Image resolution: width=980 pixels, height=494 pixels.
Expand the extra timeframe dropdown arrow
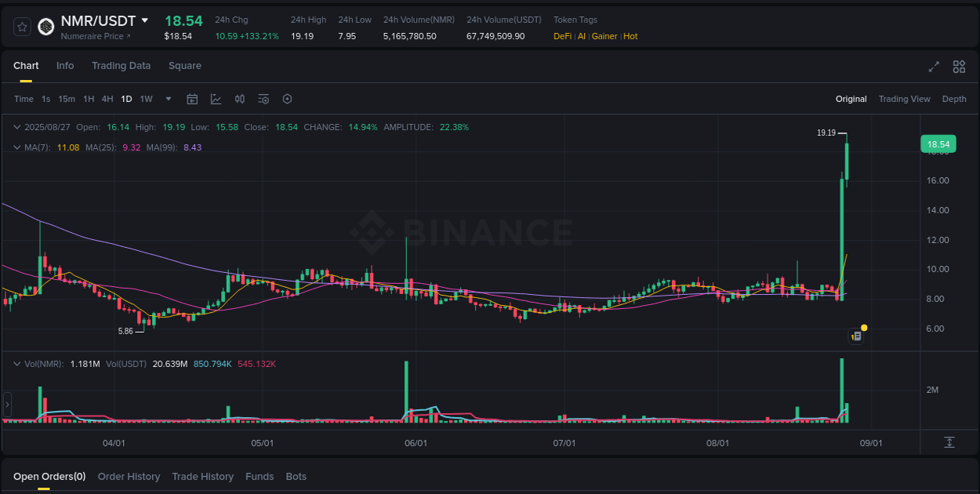(x=168, y=99)
